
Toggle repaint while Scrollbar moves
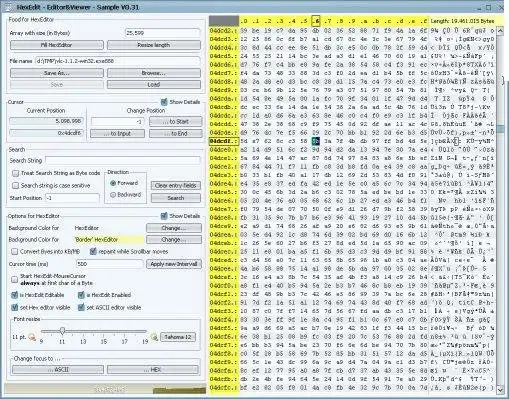pyautogui.click(x=93, y=251)
